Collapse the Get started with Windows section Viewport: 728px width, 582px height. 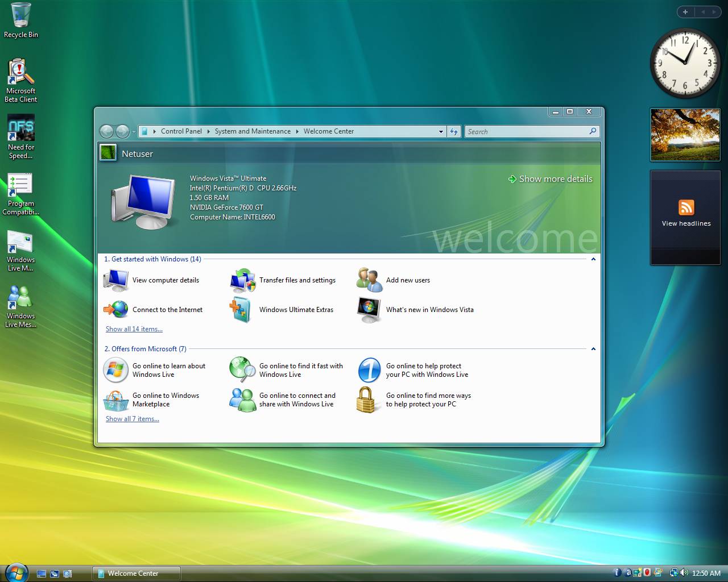click(x=593, y=259)
